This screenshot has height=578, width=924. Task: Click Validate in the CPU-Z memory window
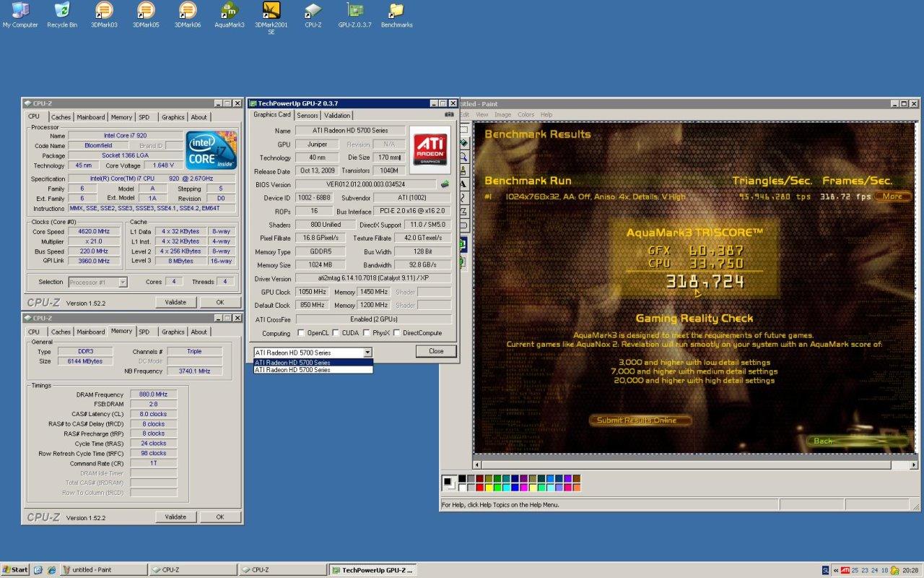(175, 517)
